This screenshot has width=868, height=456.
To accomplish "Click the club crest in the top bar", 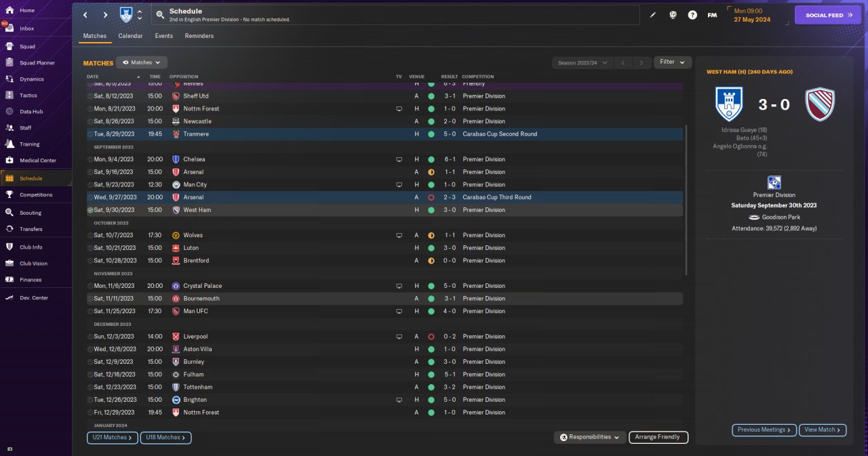I will pos(126,15).
